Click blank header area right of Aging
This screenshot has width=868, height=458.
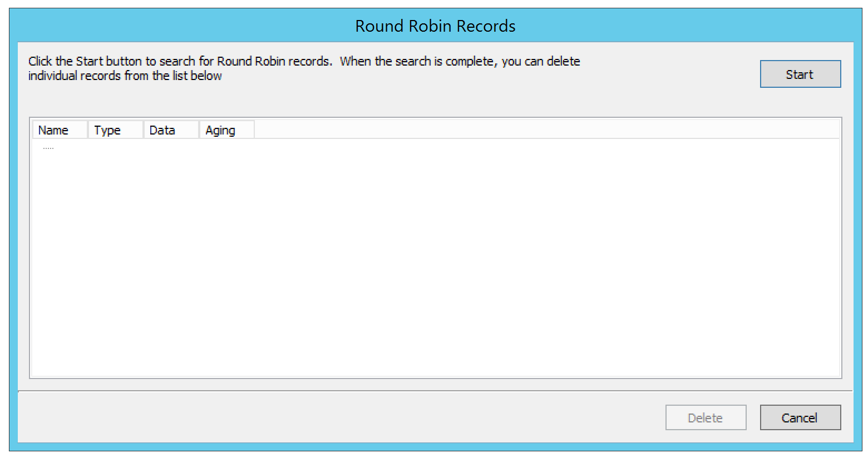point(545,130)
